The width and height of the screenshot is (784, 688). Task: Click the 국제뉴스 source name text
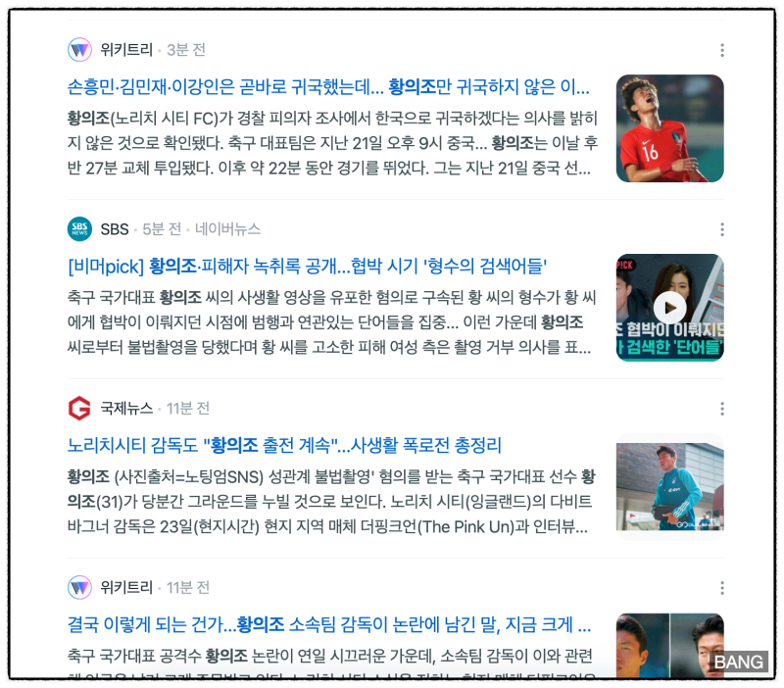click(x=126, y=408)
